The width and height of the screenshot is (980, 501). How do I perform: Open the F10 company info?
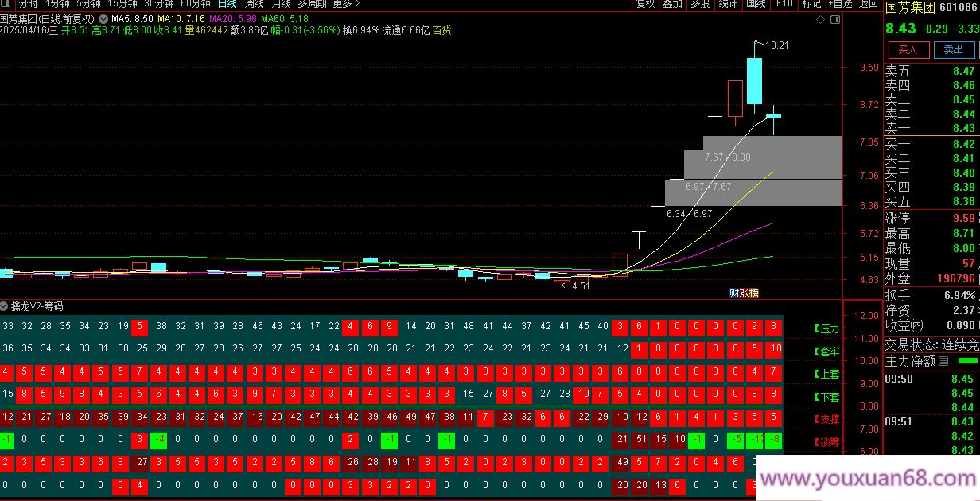point(784,4)
